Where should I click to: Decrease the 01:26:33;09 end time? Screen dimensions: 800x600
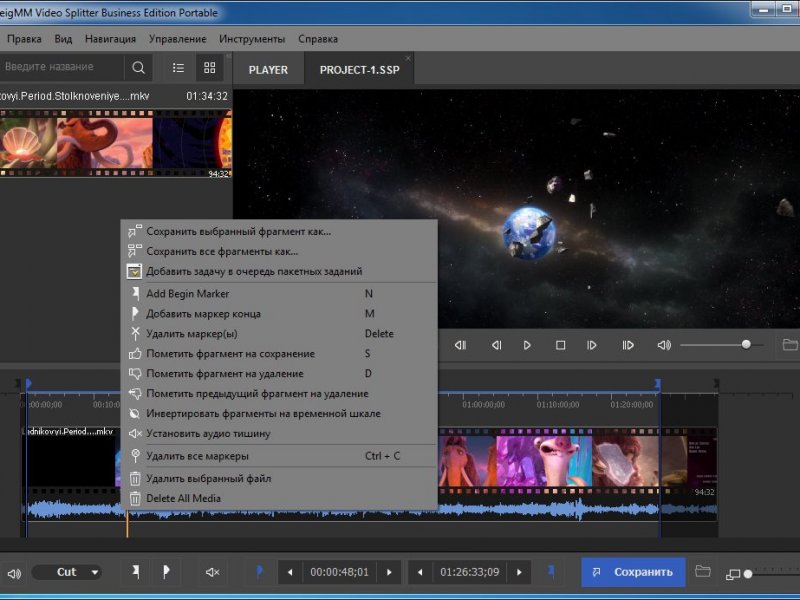pyautogui.click(x=420, y=572)
